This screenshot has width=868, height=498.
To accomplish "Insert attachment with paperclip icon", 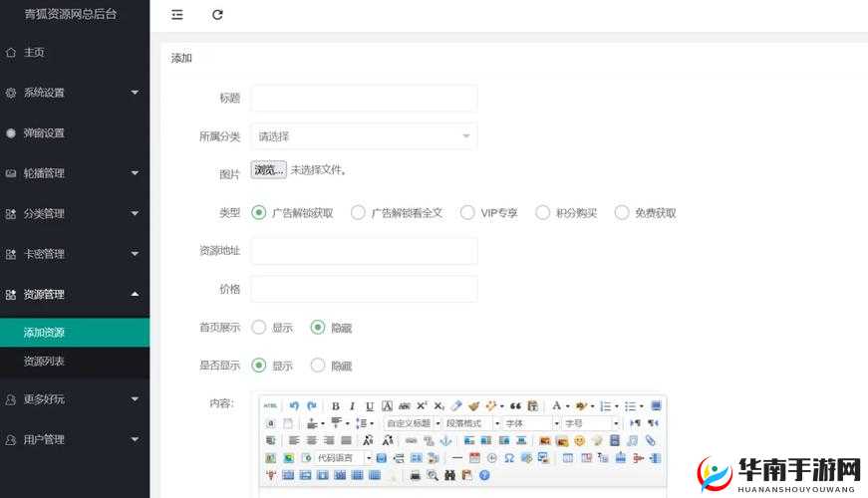I will click(x=651, y=441).
